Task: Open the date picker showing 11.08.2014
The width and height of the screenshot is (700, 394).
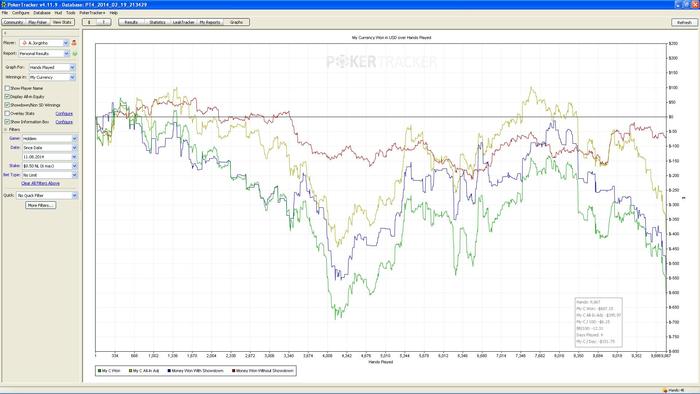Action: tap(50, 157)
